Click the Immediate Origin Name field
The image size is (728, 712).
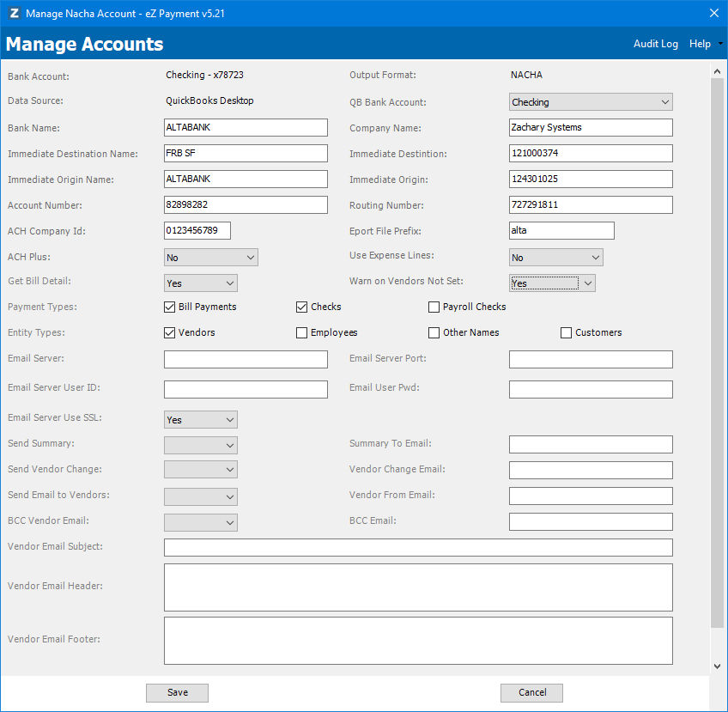246,180
